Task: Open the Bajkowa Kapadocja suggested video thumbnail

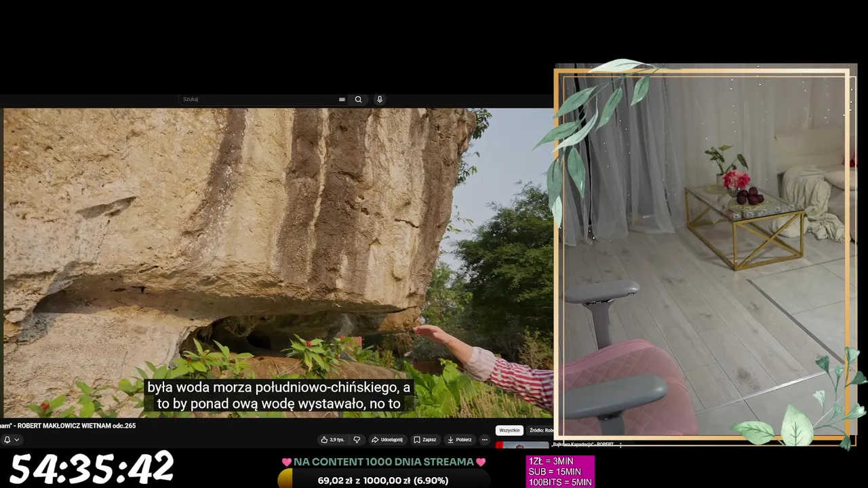Action: point(522,445)
